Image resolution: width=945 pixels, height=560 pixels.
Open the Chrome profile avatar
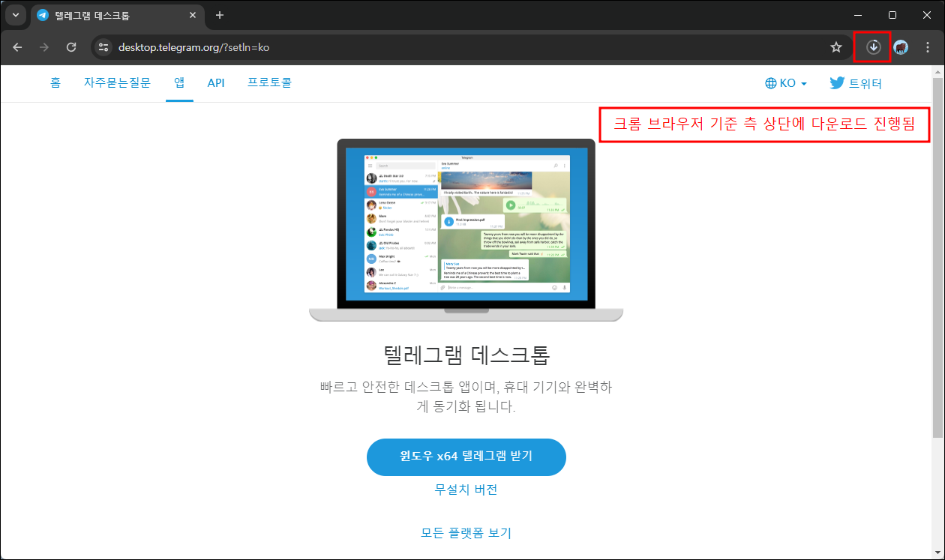point(901,47)
